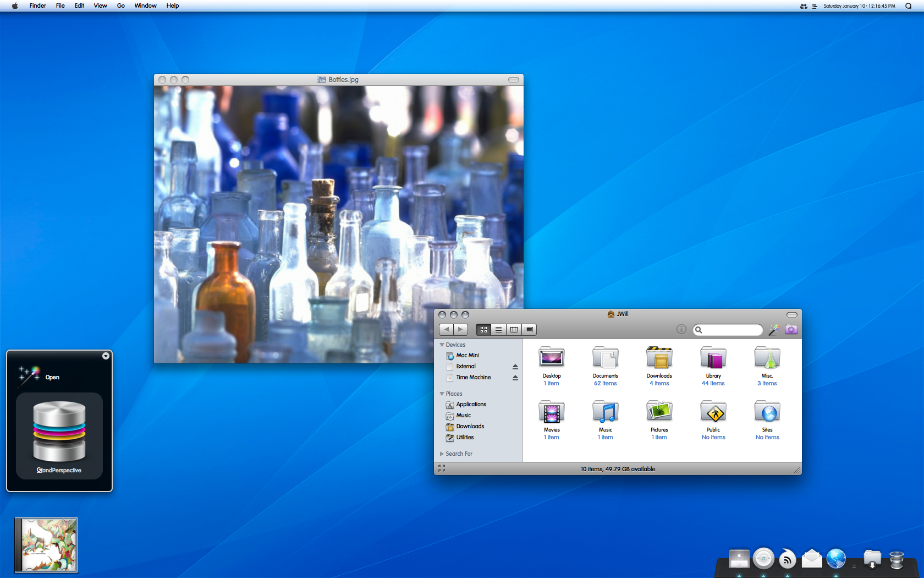Viewport: 924px width, 578px height.
Task: Click the status text '10 items, 49.79 GB available'
Action: 618,469
